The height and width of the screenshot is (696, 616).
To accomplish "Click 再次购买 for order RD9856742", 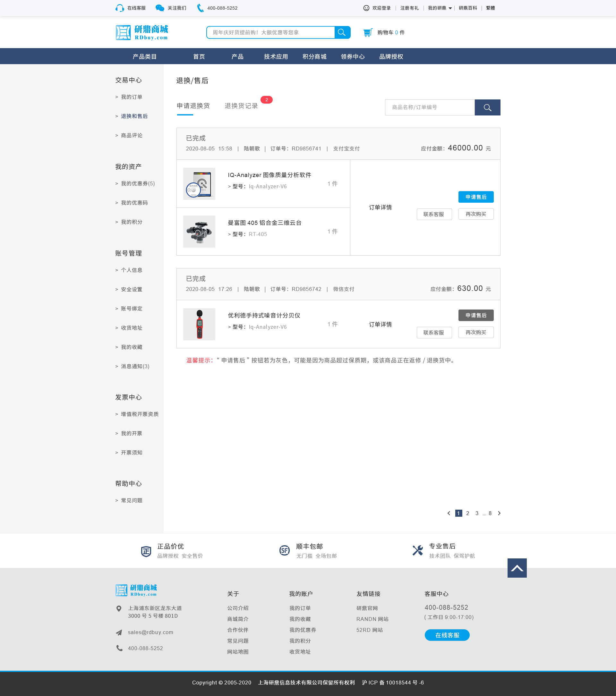I will pos(476,332).
